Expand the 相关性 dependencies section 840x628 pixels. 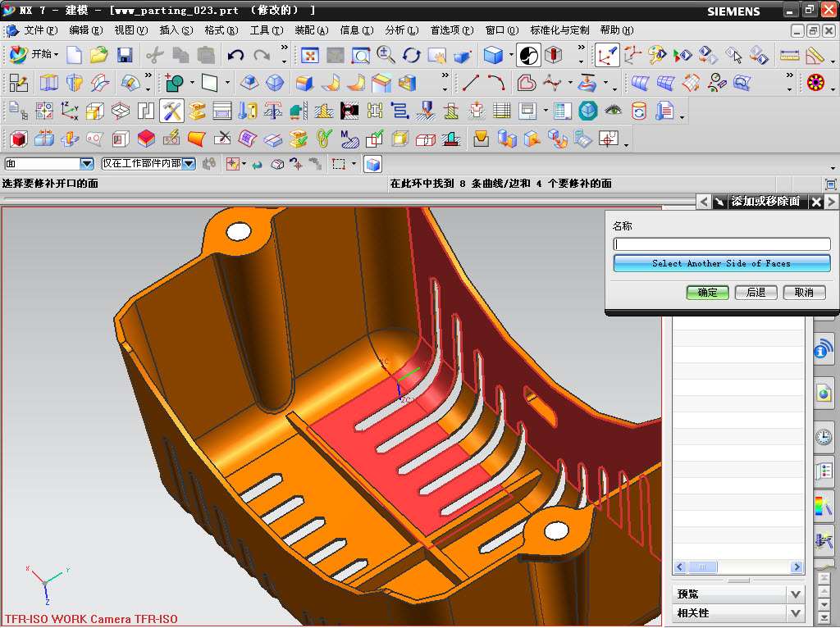796,613
